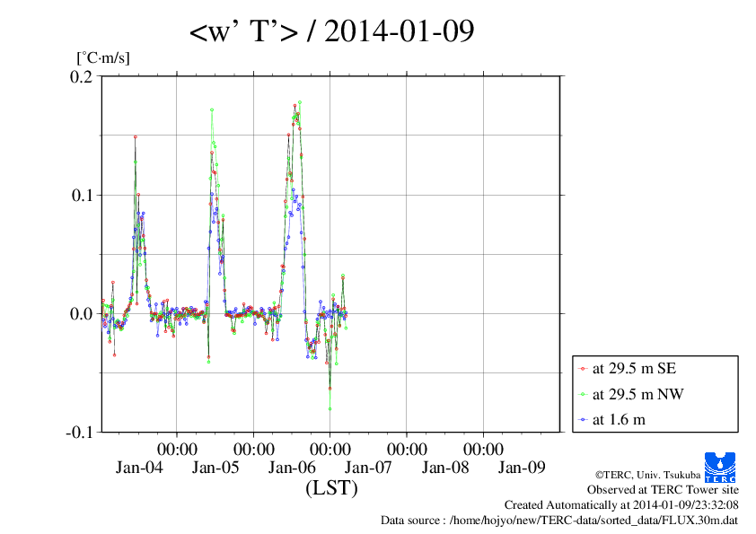Screen dimensions: 756x534
Task: Click the y-axis value -0.1
Action: coord(79,433)
